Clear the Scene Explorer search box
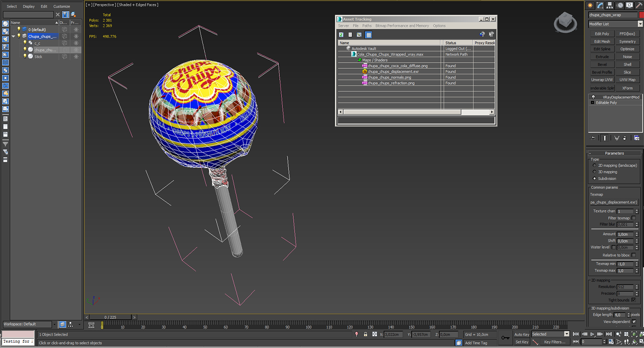This screenshot has height=348, width=644. pyautogui.click(x=57, y=14)
